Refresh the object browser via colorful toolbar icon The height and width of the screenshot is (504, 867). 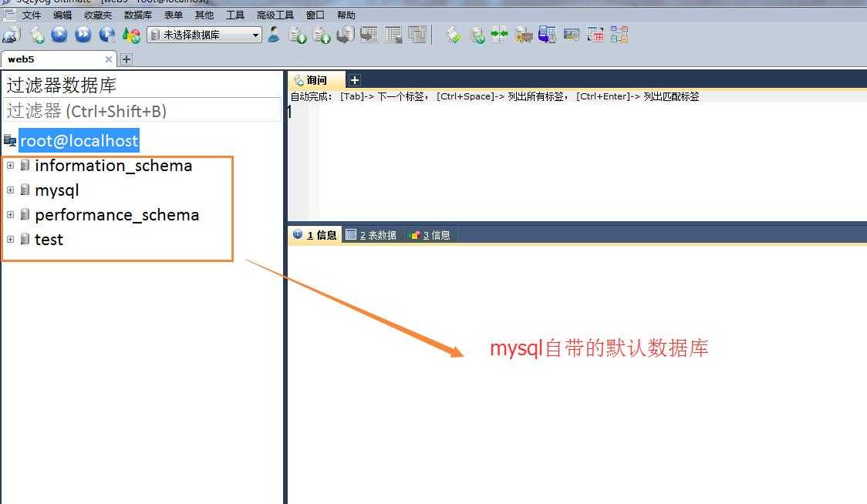131,35
